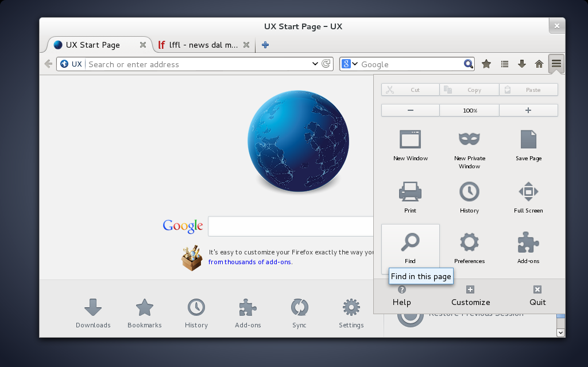
Task: Reload the page with the refresh icon
Action: pos(326,64)
